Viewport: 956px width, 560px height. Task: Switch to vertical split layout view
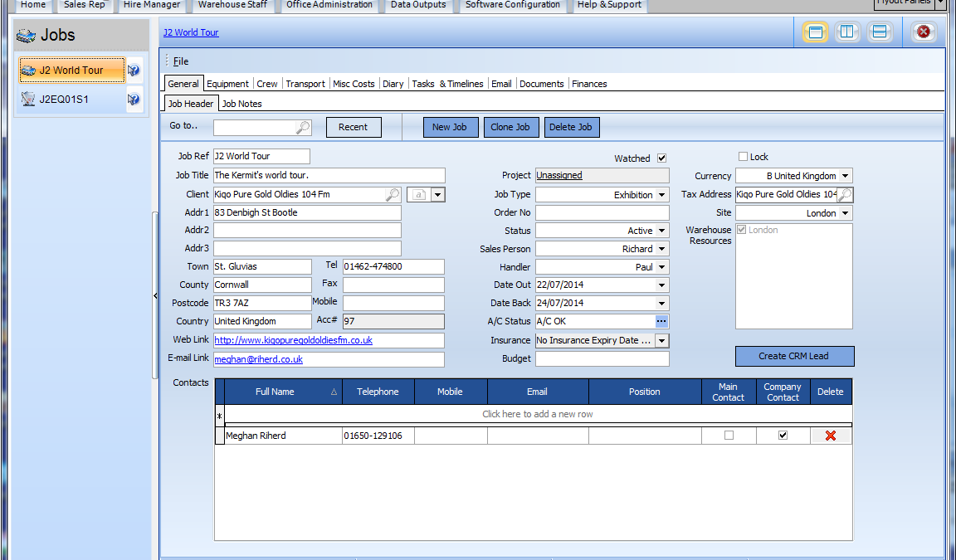847,32
